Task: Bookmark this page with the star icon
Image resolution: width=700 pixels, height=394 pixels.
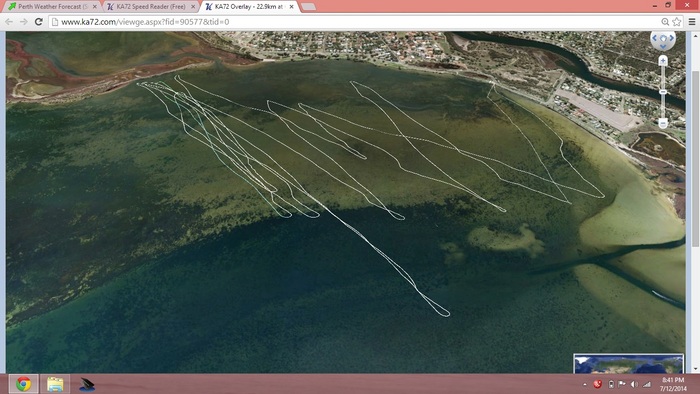Action: click(677, 21)
